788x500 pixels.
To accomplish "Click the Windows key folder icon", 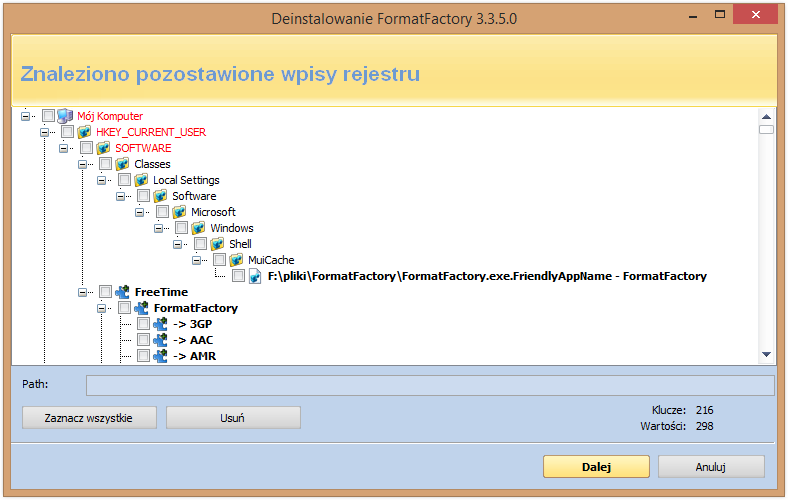I will (199, 229).
